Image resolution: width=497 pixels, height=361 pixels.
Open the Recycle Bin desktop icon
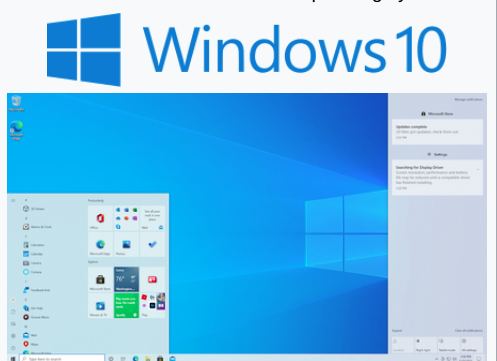(x=16, y=103)
